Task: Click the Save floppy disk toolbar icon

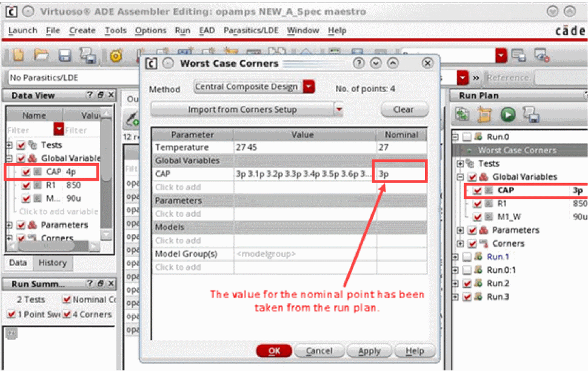Action: click(x=65, y=56)
